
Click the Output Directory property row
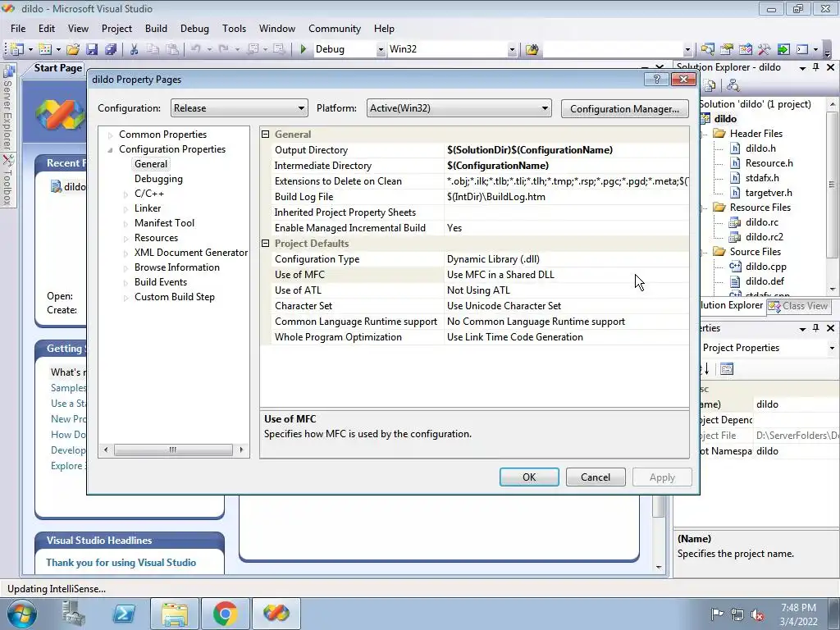coord(475,150)
